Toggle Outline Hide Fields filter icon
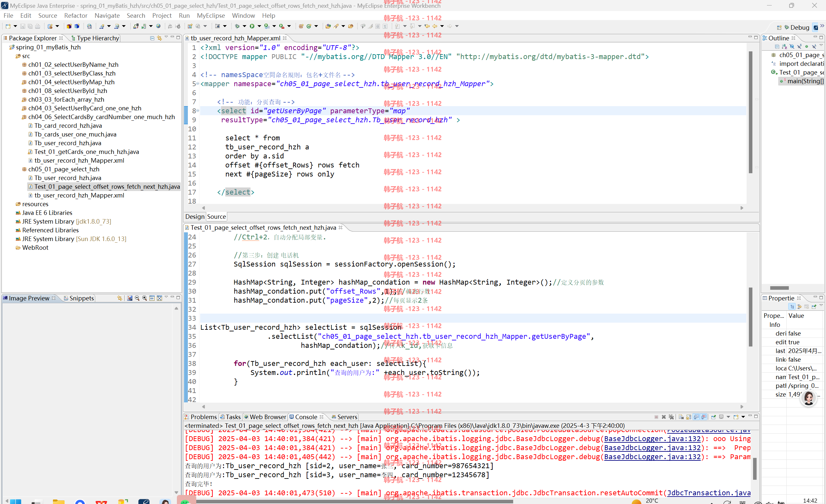The image size is (826, 504). point(792,46)
